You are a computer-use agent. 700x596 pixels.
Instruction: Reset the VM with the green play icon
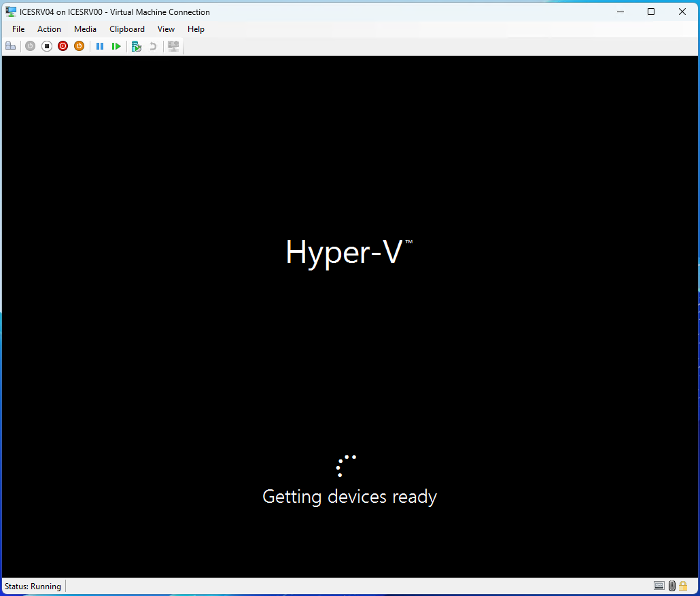pyautogui.click(x=116, y=46)
